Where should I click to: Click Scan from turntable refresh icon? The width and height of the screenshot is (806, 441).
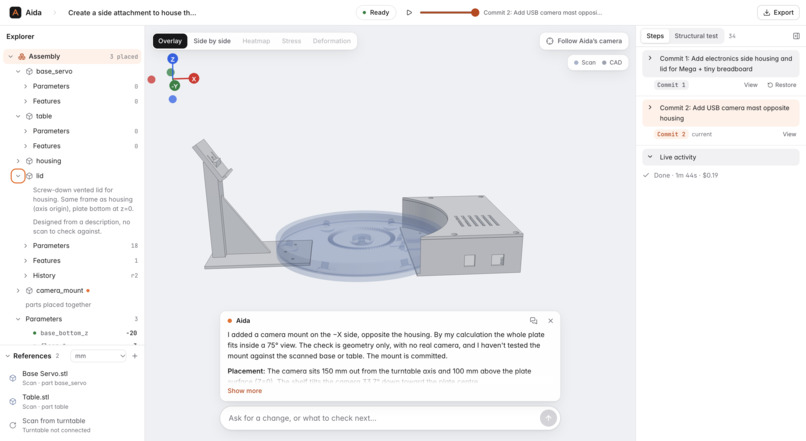[x=13, y=425]
